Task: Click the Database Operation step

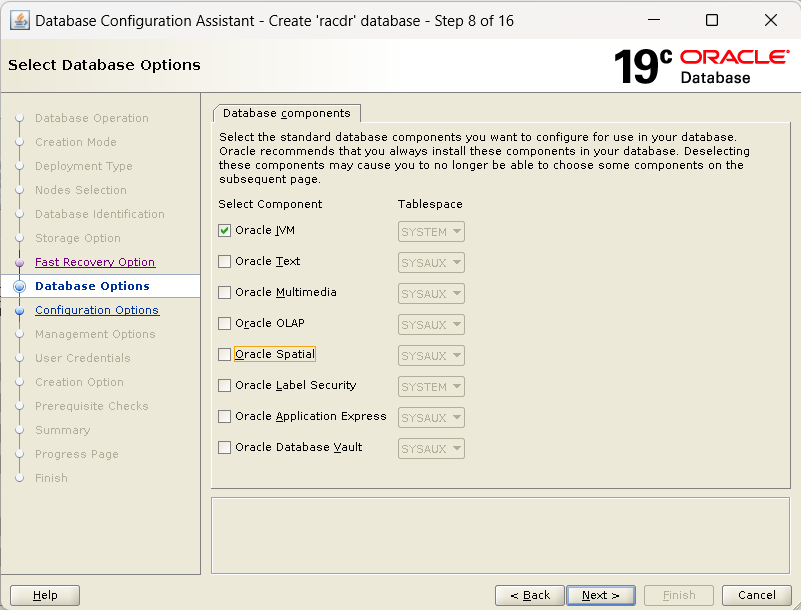Action: click(92, 118)
